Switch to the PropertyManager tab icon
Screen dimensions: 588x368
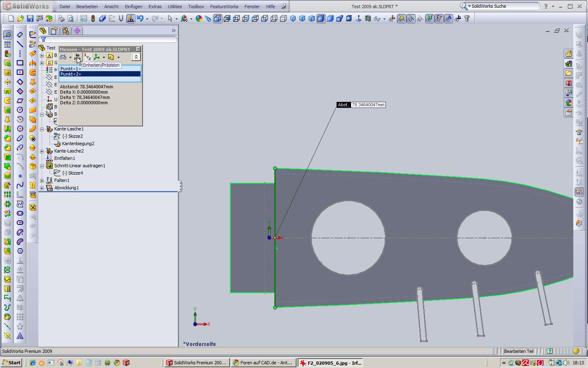pyautogui.click(x=54, y=31)
